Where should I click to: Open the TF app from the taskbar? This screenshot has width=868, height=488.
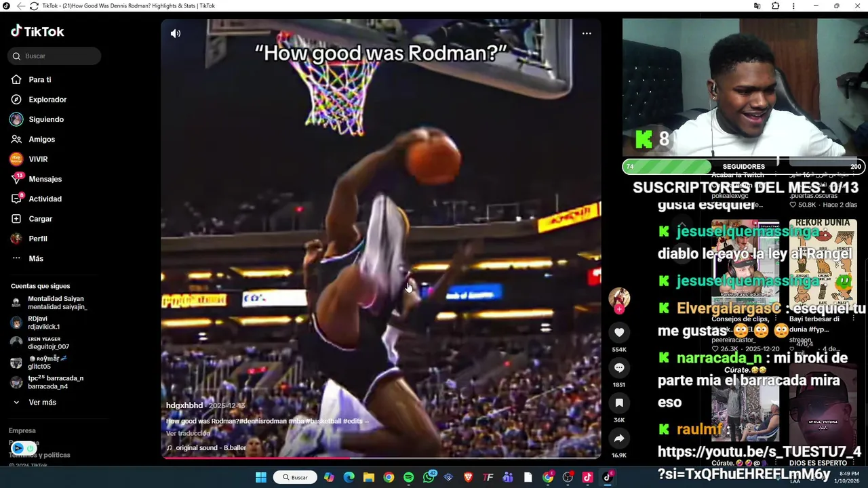click(488, 477)
